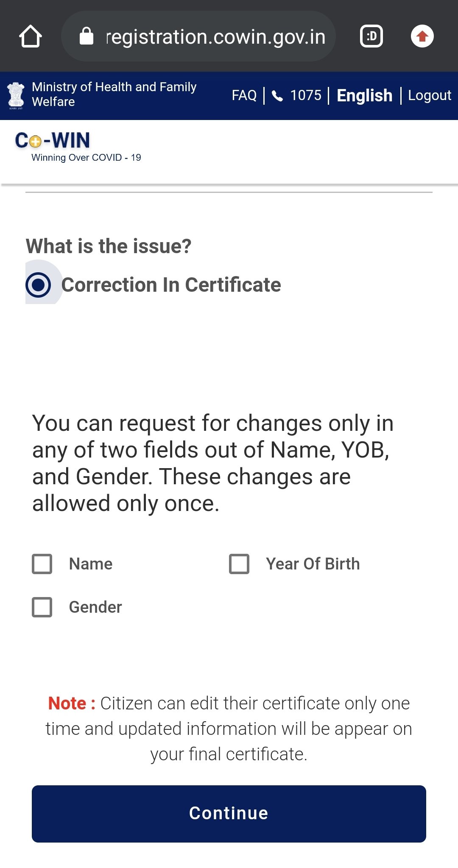Log out using the Logout link
This screenshot has height=868, width=458.
pyautogui.click(x=429, y=95)
